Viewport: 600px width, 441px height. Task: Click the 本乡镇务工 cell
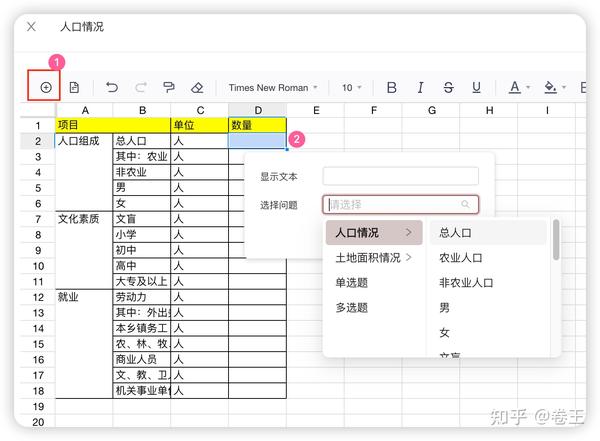coord(142,328)
